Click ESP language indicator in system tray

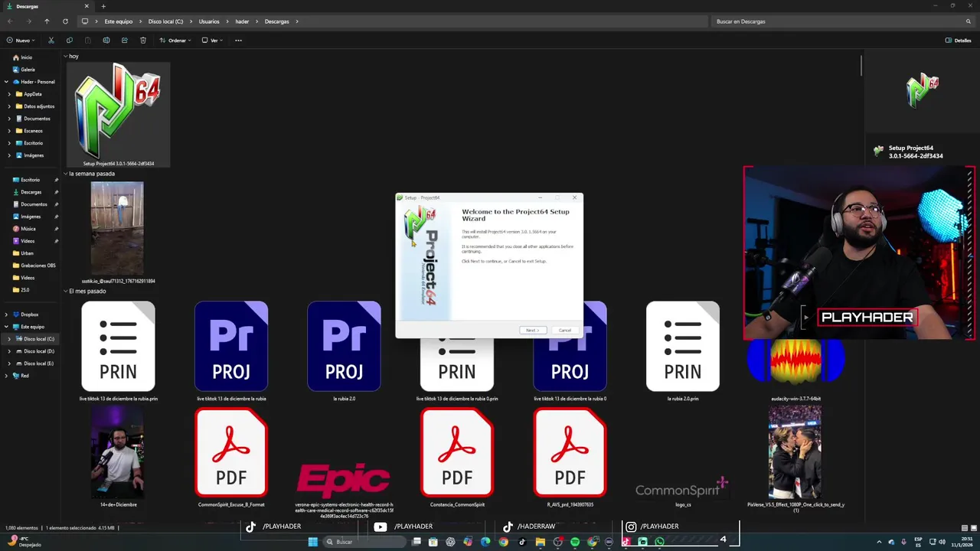coord(919,542)
